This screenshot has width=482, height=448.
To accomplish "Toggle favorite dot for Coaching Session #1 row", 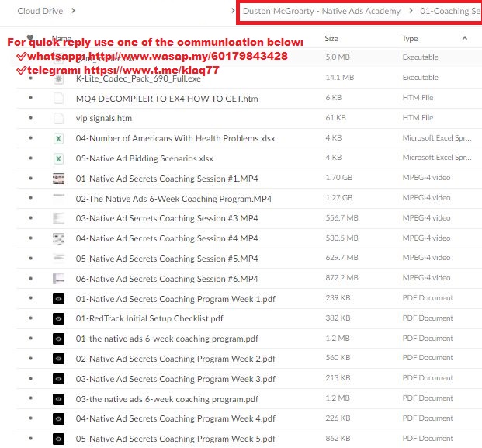I will click(x=30, y=178).
